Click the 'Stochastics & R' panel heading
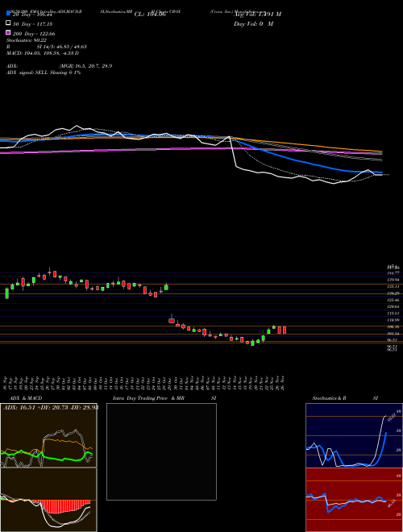 tap(329, 398)
